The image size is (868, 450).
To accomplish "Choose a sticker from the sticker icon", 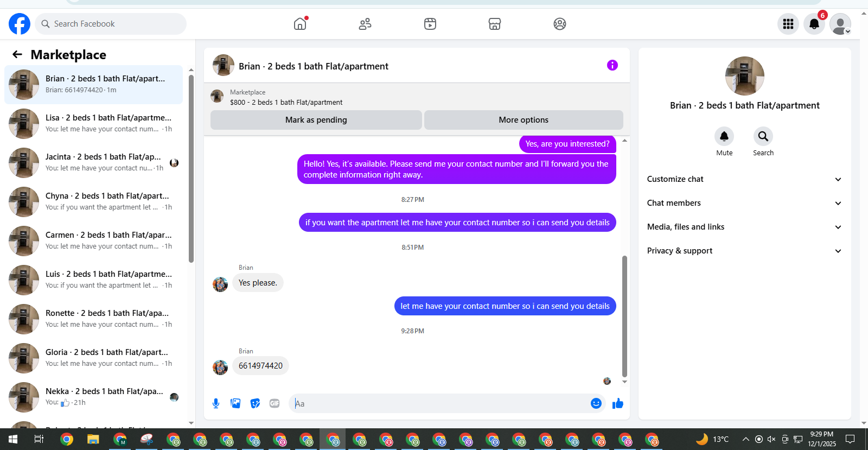I will coord(255,403).
